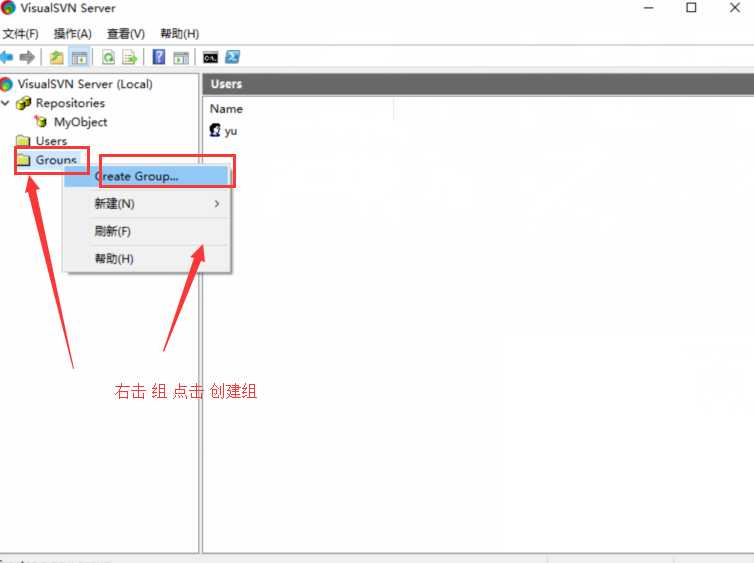Open the 查看(V) menu
Screen dimensions: 754x563
126,34
